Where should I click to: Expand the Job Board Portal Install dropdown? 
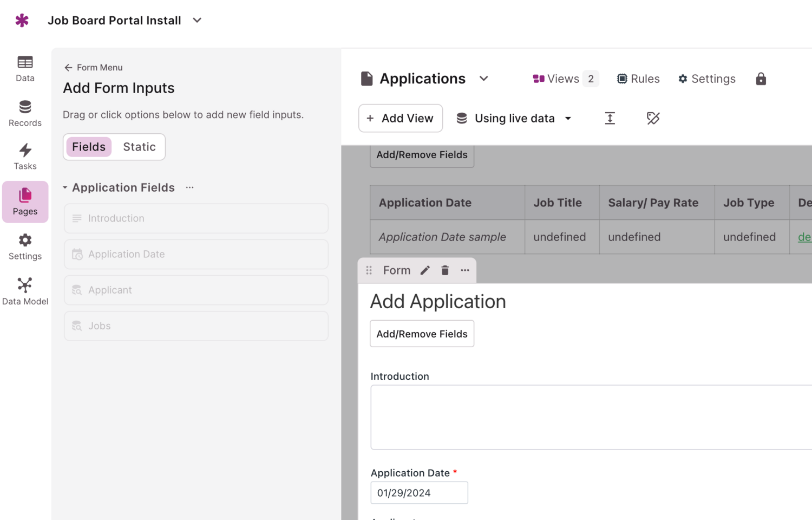(x=197, y=21)
